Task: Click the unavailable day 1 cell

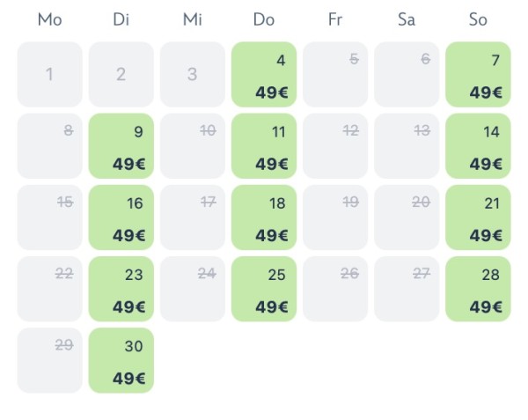Action: pyautogui.click(x=50, y=75)
